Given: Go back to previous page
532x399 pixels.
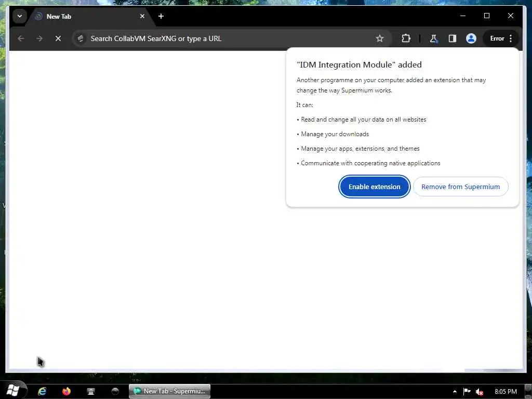Looking at the screenshot, I should click(x=21, y=38).
